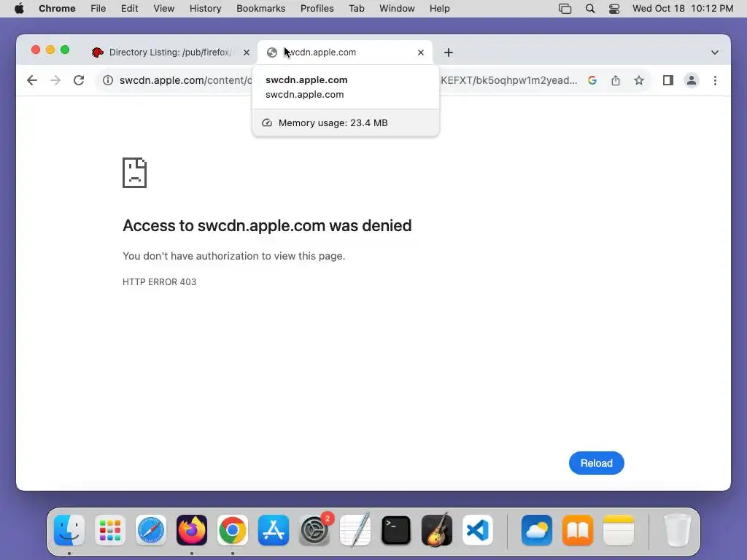Expand the tab search chevron
This screenshot has height=560, width=747.
[x=715, y=52]
